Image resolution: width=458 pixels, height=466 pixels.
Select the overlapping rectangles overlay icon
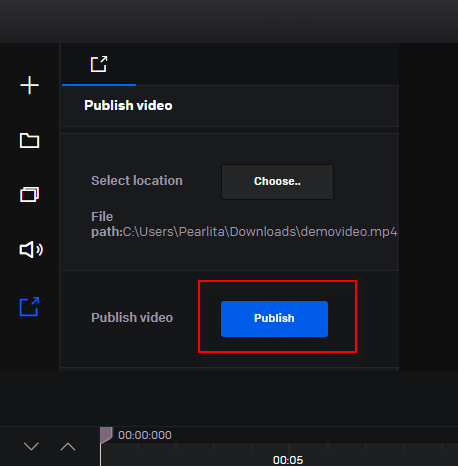point(29,194)
